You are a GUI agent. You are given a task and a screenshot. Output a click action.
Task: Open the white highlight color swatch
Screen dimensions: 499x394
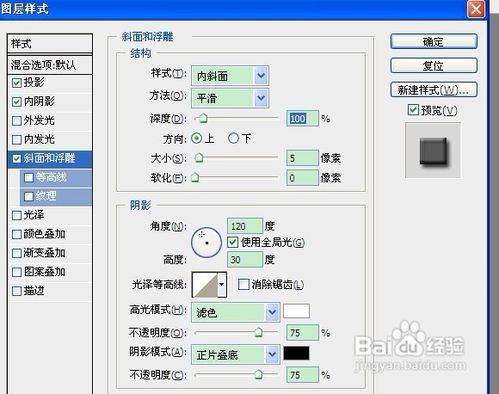tap(296, 311)
